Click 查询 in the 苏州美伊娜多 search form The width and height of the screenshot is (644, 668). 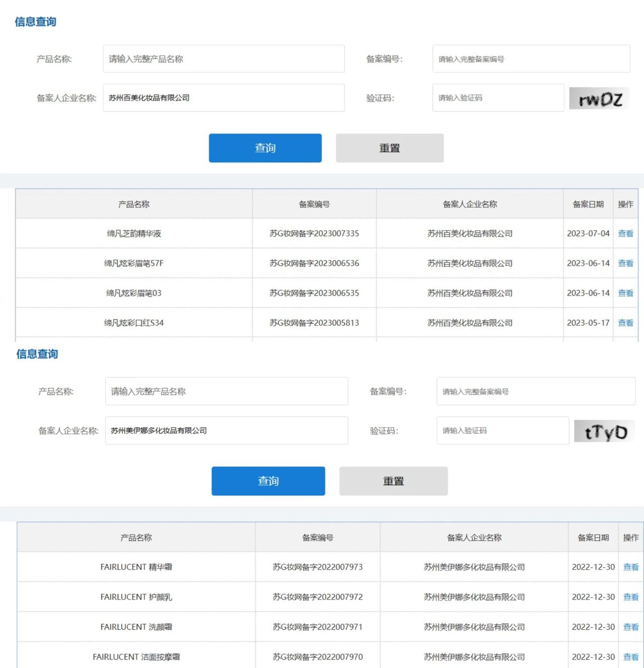[268, 481]
